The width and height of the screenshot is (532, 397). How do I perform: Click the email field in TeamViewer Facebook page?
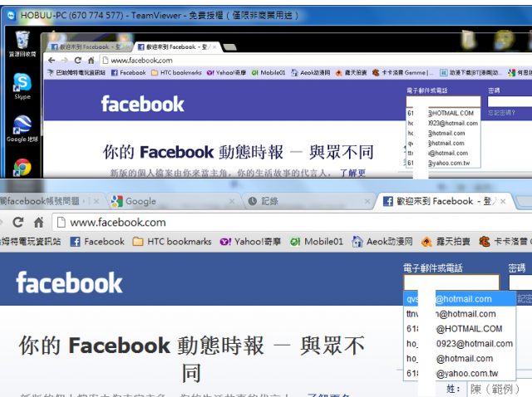443,101
